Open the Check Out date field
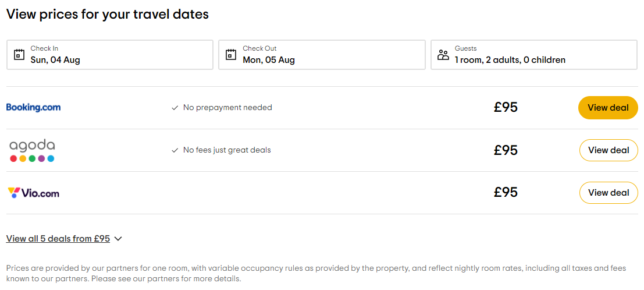Screen dimensions: 644x290 click(322, 55)
